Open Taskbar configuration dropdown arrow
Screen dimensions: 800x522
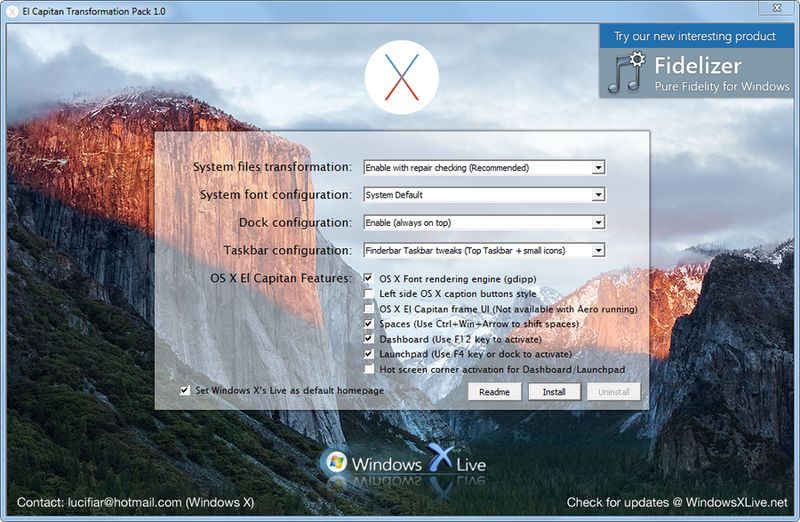[x=598, y=250]
